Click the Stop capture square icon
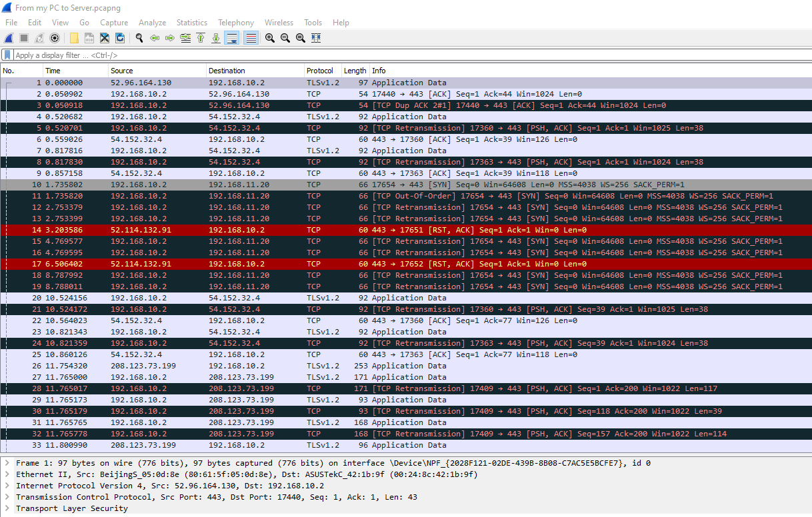The width and height of the screenshot is (812, 517). (x=24, y=38)
